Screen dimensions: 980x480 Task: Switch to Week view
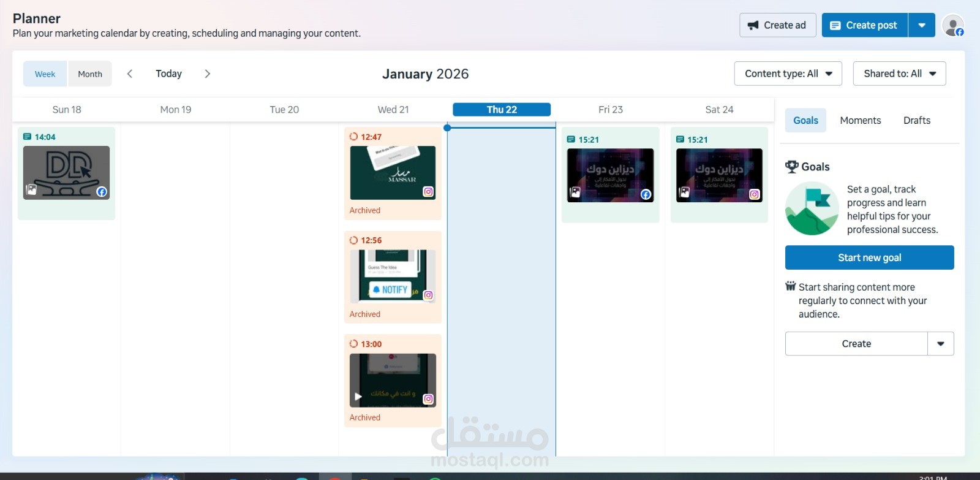tap(45, 74)
